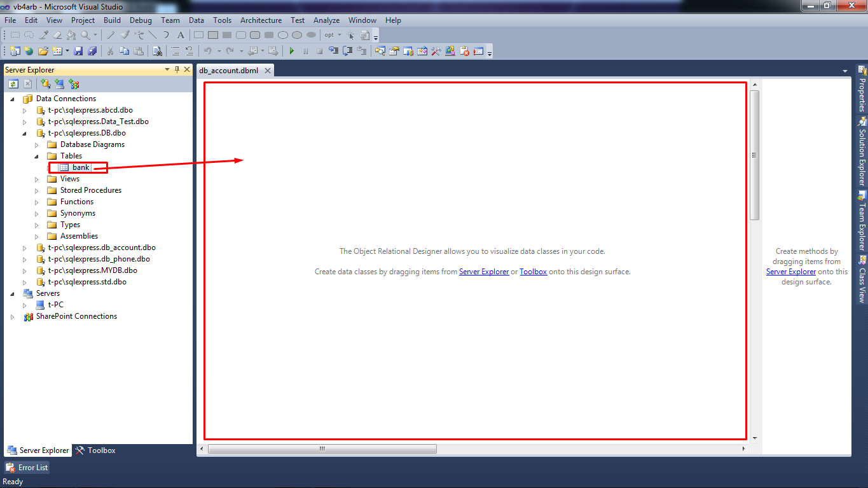868x488 pixels.
Task: Click Server Explorer link in methods pane
Action: (790, 272)
